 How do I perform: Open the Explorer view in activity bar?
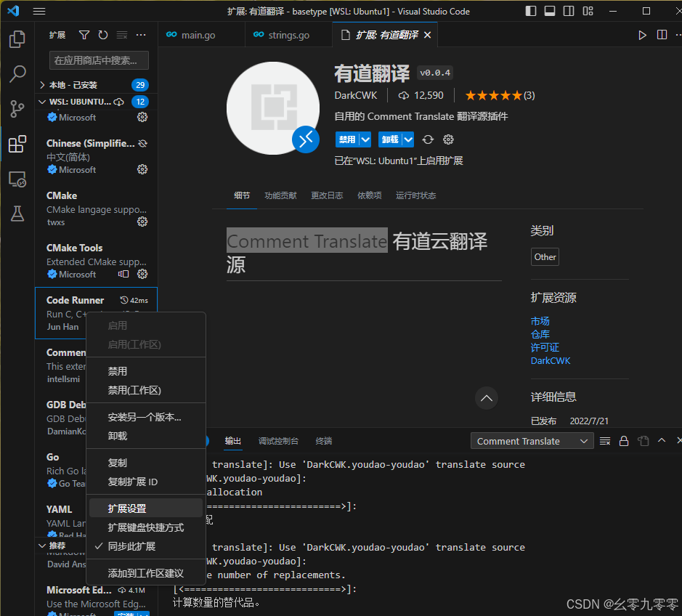[x=17, y=39]
